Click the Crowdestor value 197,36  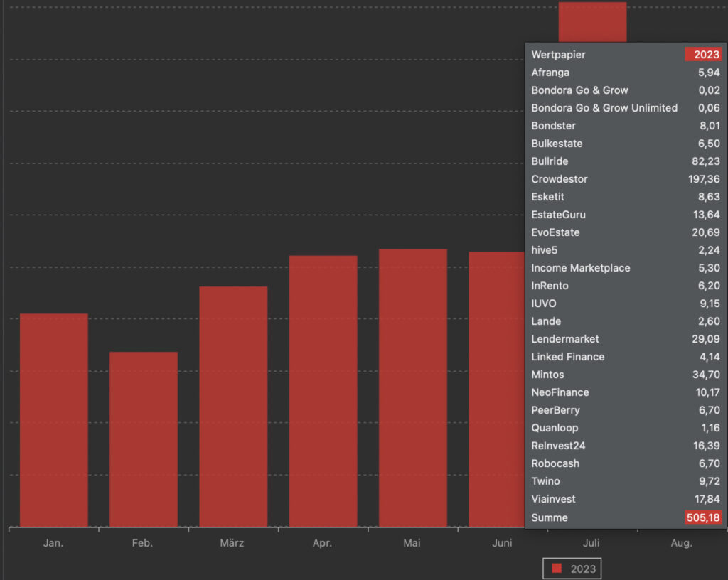(x=704, y=179)
